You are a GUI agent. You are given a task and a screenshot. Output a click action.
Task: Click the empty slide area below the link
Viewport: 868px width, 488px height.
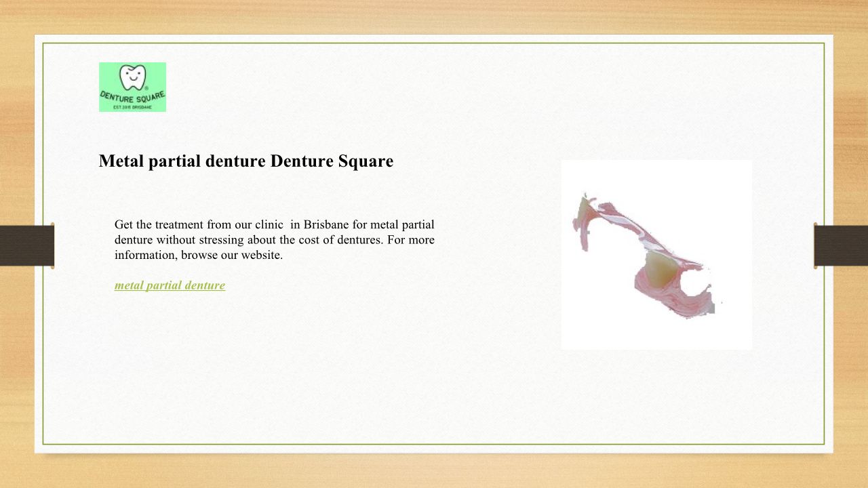coord(271,366)
